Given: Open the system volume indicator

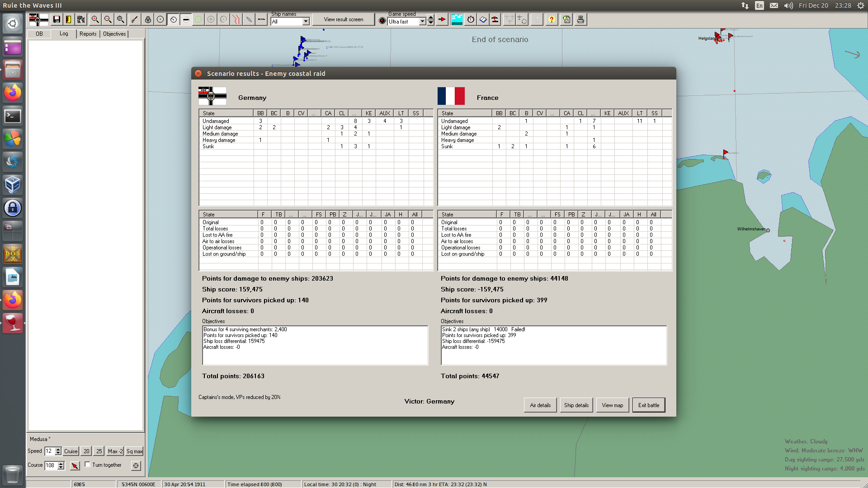Looking at the screenshot, I should [788, 5].
